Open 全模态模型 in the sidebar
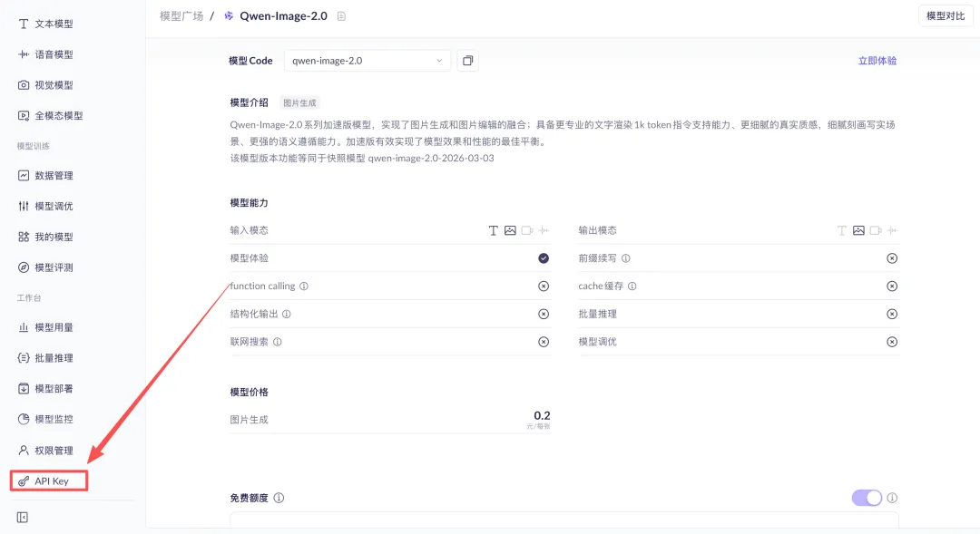Viewport: 980px width, 534px height. (59, 115)
